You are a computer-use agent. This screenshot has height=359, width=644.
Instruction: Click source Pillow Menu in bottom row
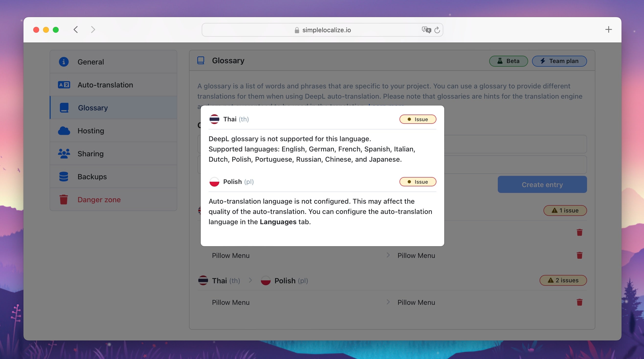pyautogui.click(x=231, y=302)
